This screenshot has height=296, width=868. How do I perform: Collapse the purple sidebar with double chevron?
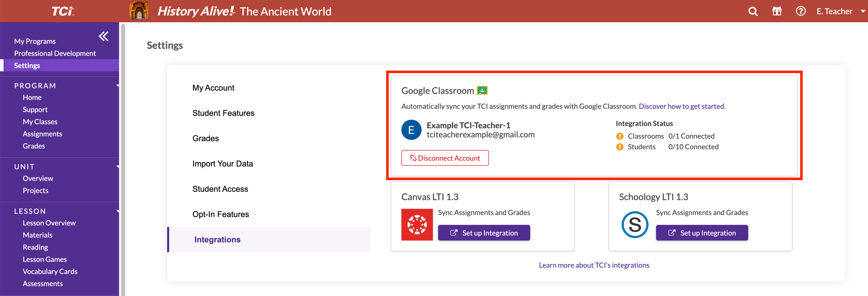click(104, 36)
